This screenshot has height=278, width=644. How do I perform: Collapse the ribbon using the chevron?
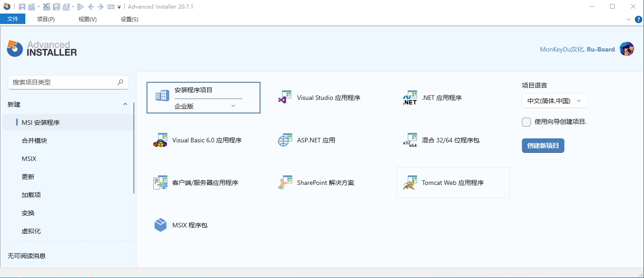629,19
